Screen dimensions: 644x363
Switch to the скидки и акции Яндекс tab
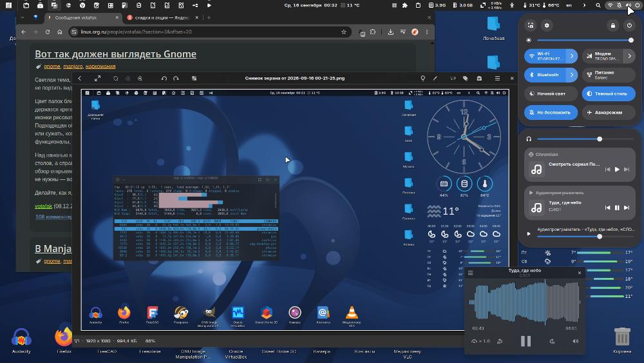(163, 17)
